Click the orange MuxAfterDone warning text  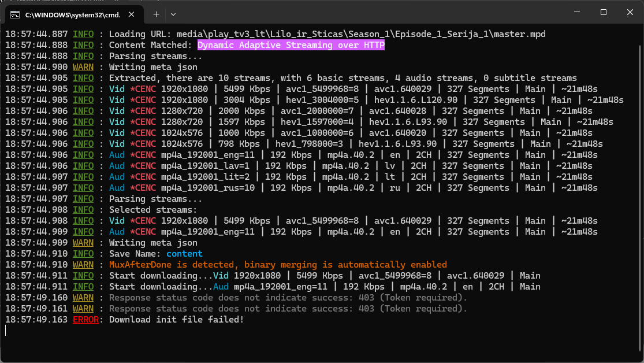pyautogui.click(x=278, y=265)
